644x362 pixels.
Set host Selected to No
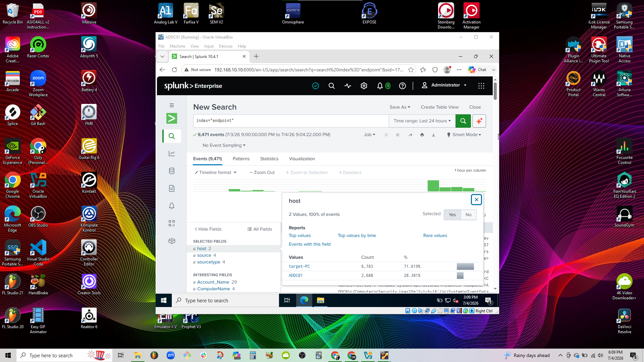click(469, 215)
